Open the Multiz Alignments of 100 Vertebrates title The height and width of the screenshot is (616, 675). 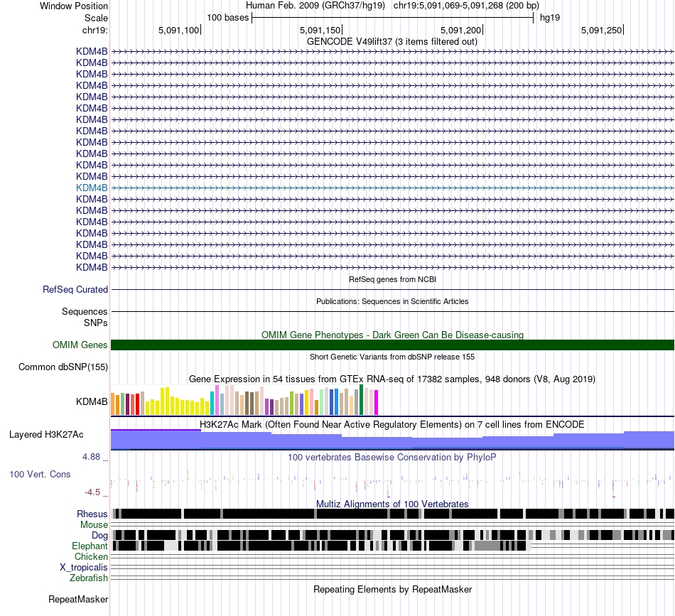[392, 504]
